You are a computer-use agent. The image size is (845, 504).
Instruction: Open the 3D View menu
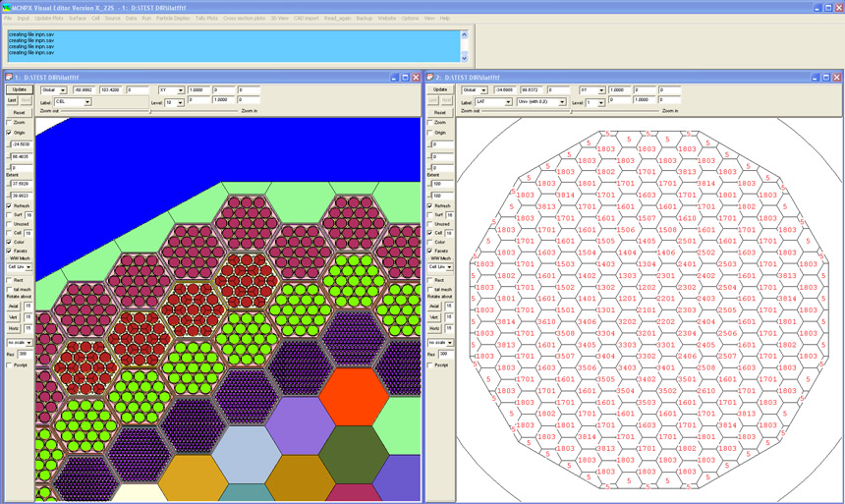tap(279, 18)
